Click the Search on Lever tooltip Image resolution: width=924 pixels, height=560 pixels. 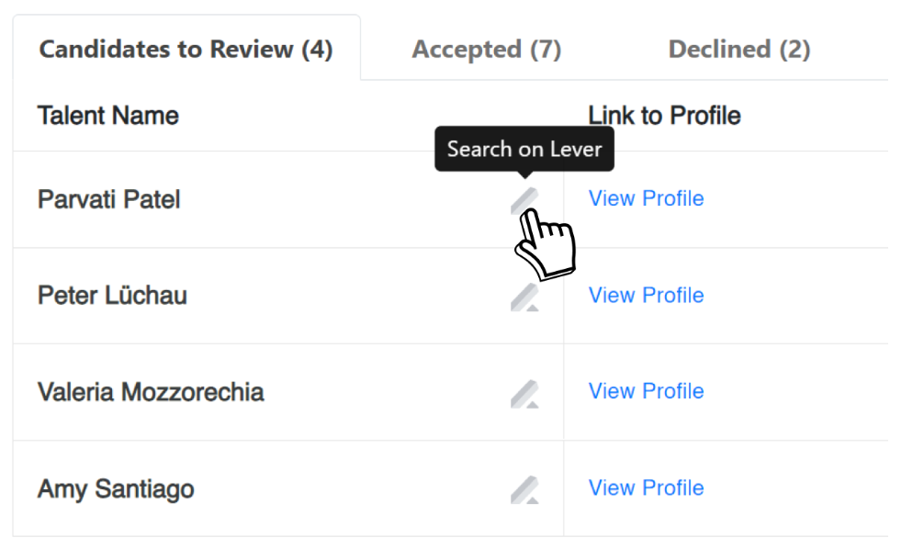click(x=524, y=148)
